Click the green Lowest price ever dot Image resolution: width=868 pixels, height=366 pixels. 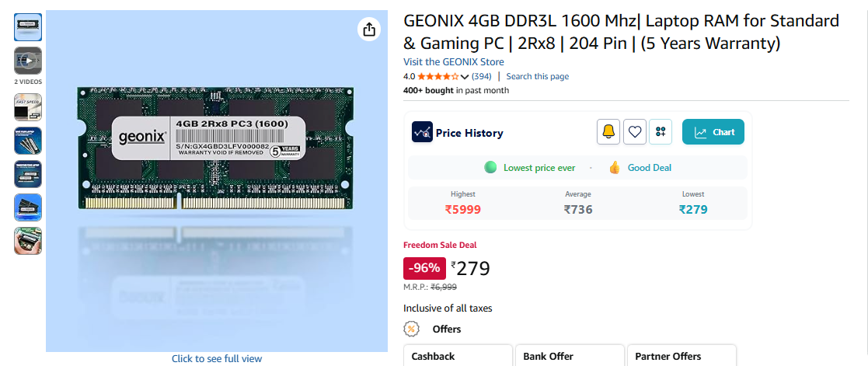coord(490,167)
